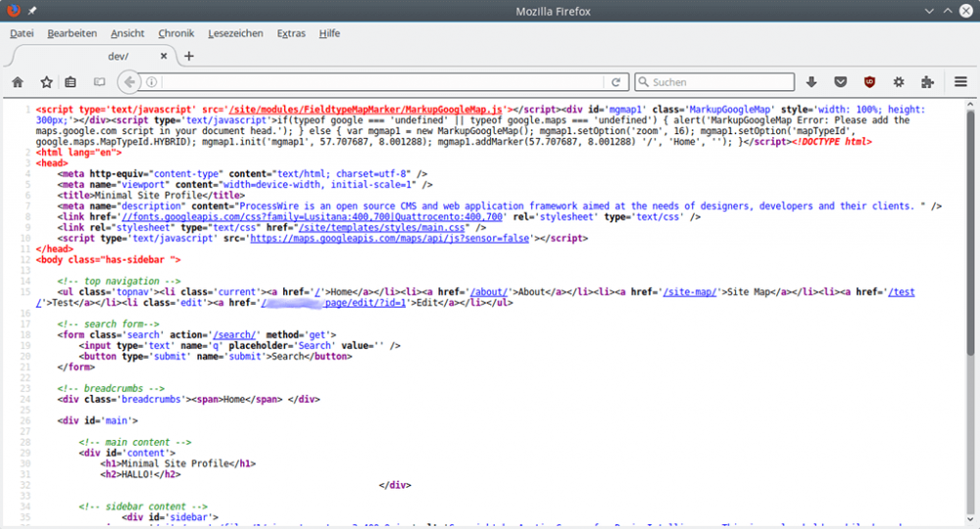Open the Lesezeichen menu
980x529 pixels.
(237, 33)
